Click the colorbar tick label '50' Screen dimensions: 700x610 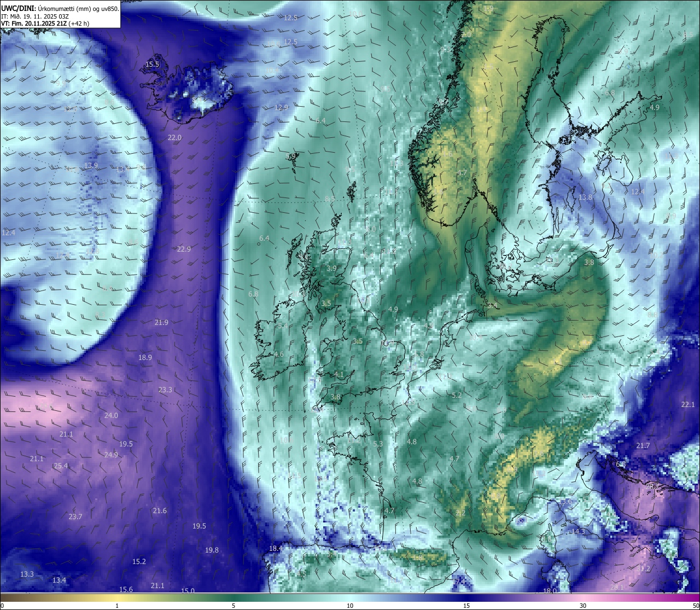pyautogui.click(x=696, y=606)
